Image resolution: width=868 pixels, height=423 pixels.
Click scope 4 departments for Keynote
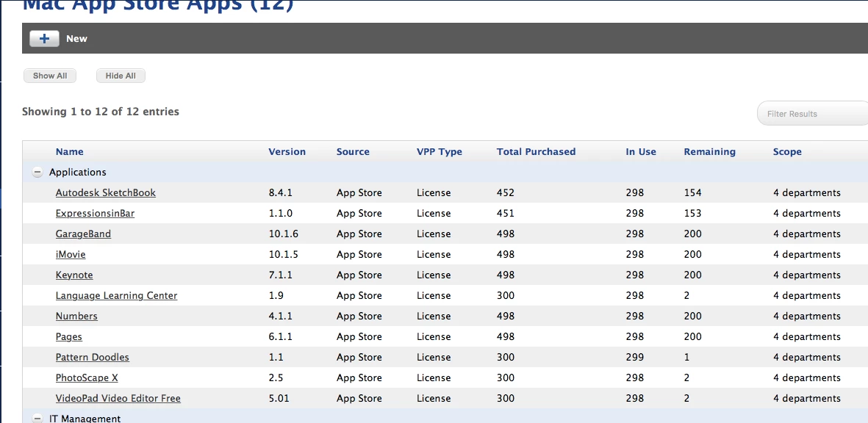pyautogui.click(x=806, y=275)
